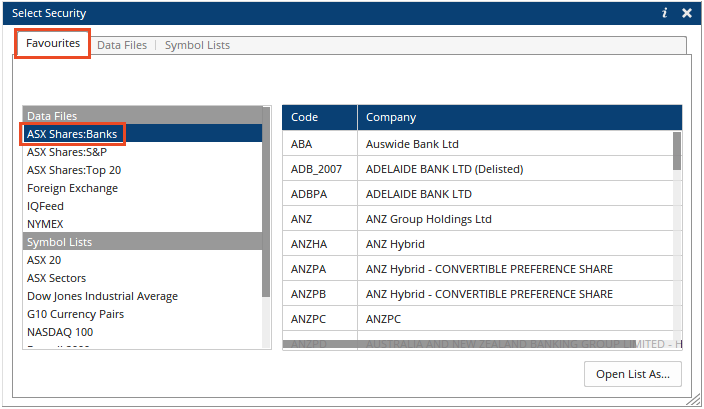Screen dimensions: 704x409
Task: Select the G10 Currency Pairs list
Action: pyautogui.click(x=142, y=314)
